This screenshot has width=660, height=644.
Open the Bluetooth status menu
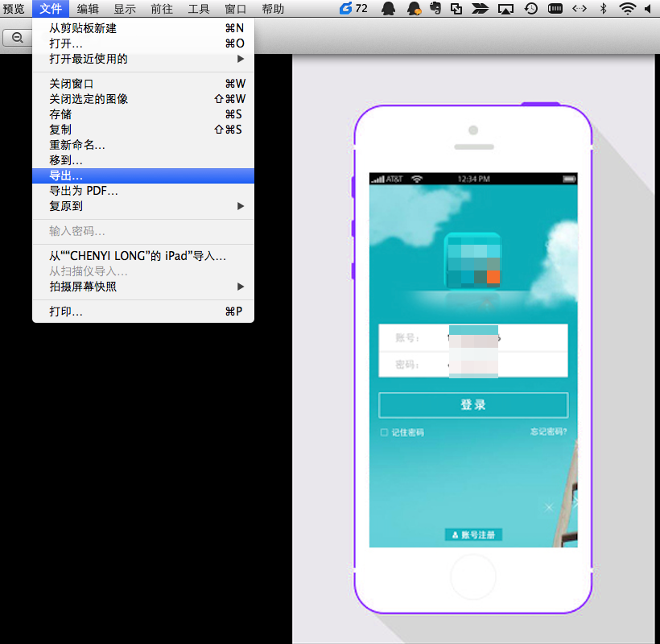(603, 8)
